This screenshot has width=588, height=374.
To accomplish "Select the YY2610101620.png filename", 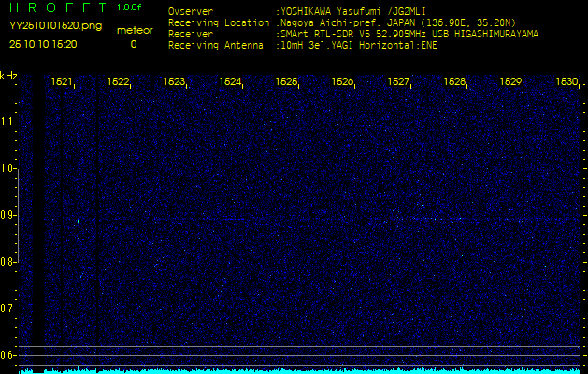I will (x=55, y=26).
